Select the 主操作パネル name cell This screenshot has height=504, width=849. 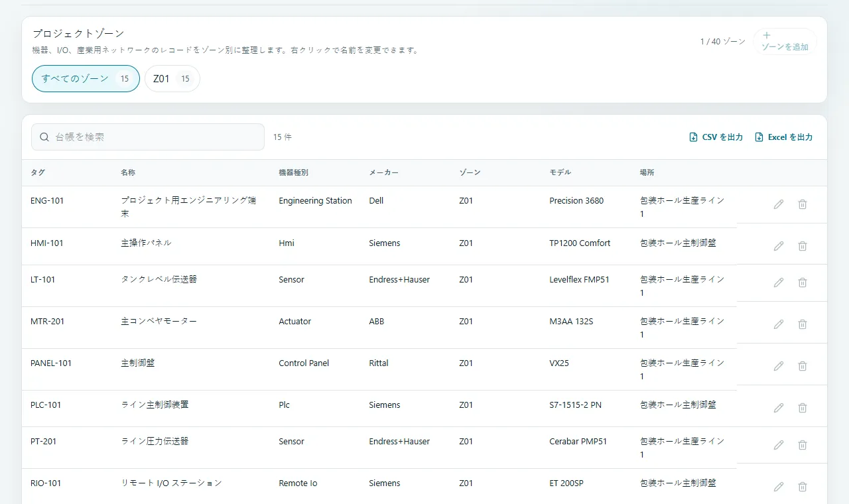(146, 243)
